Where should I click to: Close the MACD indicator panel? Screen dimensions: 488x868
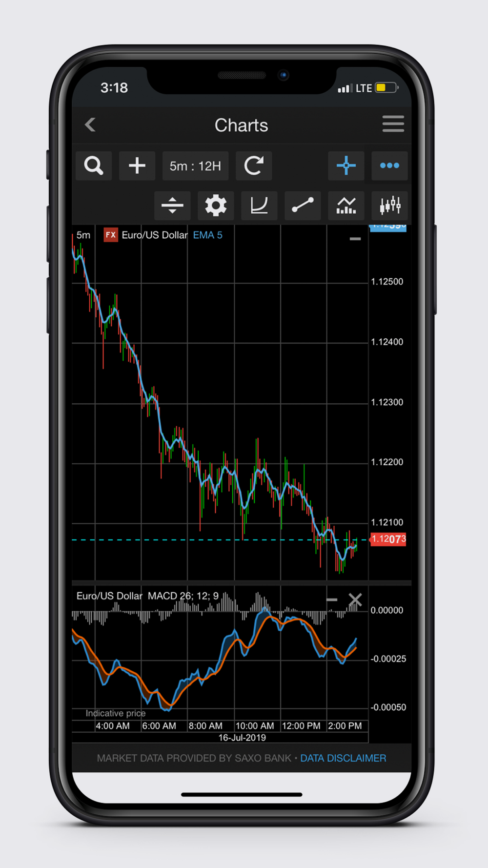tap(355, 599)
